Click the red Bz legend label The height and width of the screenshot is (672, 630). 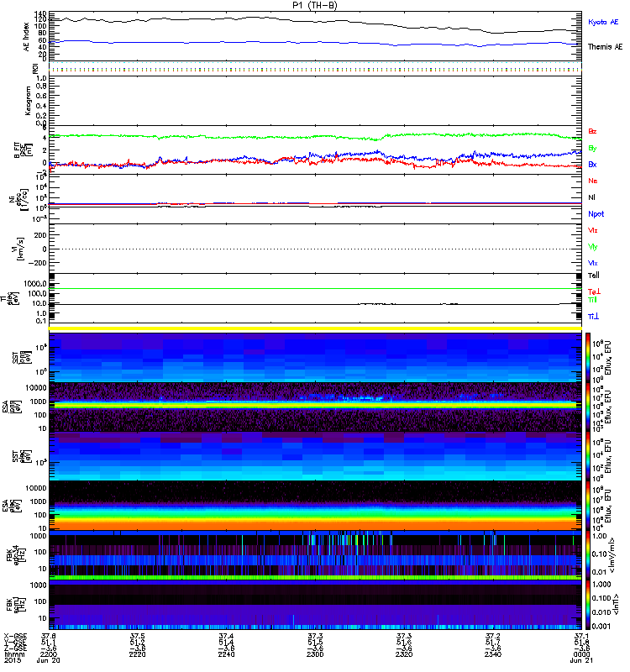[x=592, y=131]
